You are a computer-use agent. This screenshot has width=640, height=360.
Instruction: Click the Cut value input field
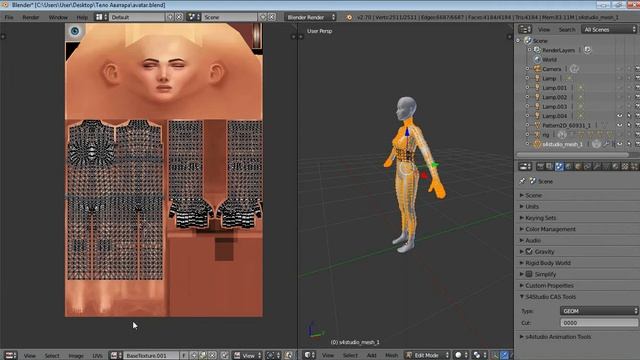(x=599, y=323)
